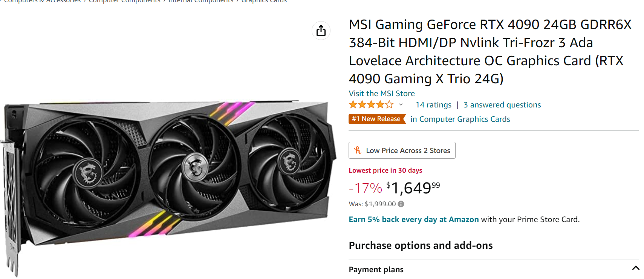
Task: Click the #1 New Release badge
Action: [x=376, y=119]
